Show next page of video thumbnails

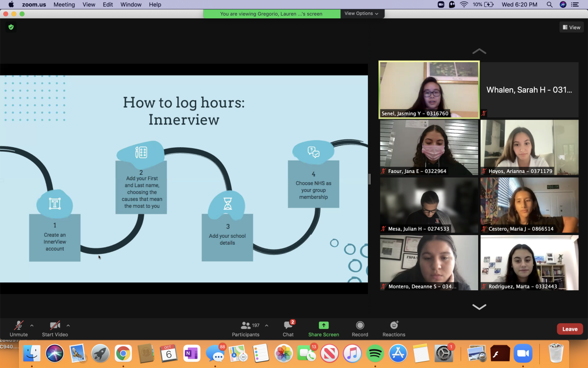479,307
